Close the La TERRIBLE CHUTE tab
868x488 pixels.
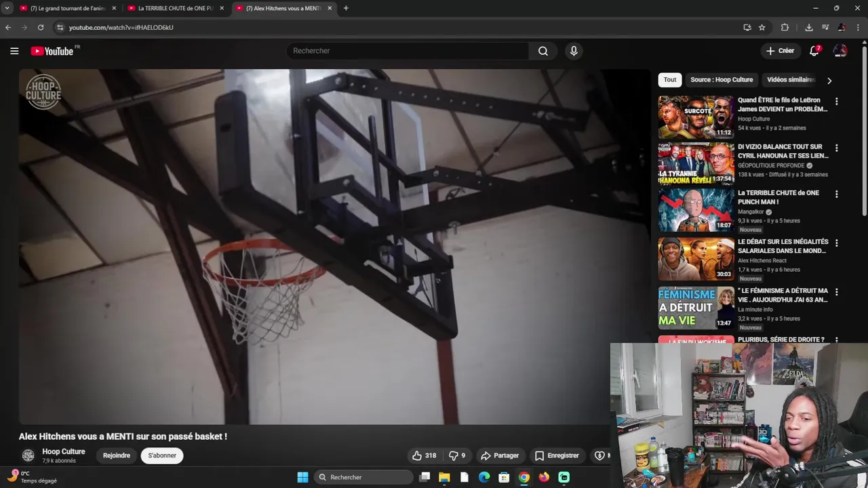click(x=222, y=8)
